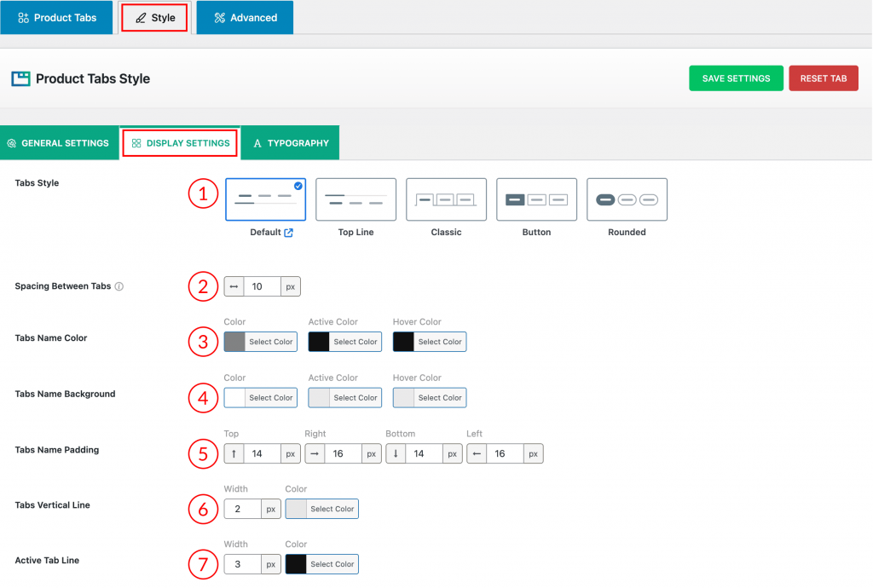Click the Reset Tab button

[x=823, y=78]
